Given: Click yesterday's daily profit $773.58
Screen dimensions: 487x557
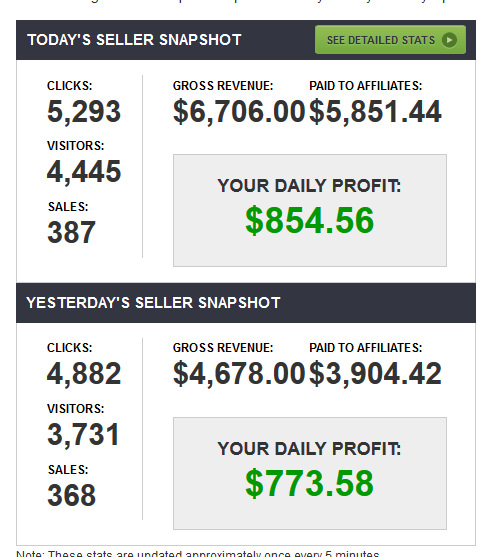Looking at the screenshot, I should click(309, 483).
